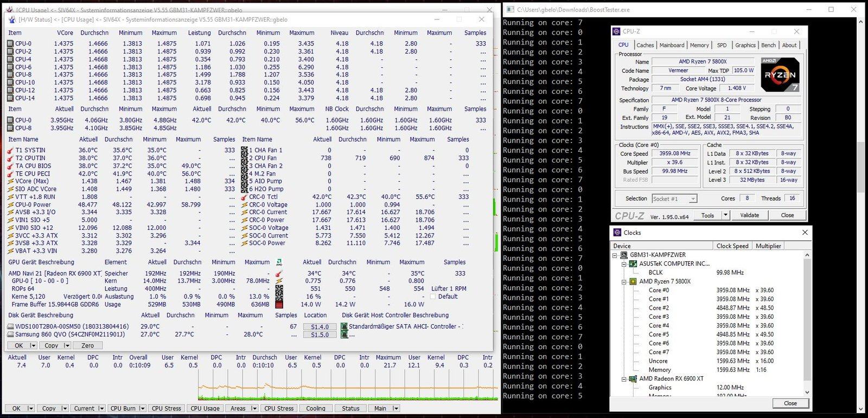The image size is (868, 418).
Task: Collapse the AMD Ryzen 7 5800X node
Action: click(x=624, y=282)
